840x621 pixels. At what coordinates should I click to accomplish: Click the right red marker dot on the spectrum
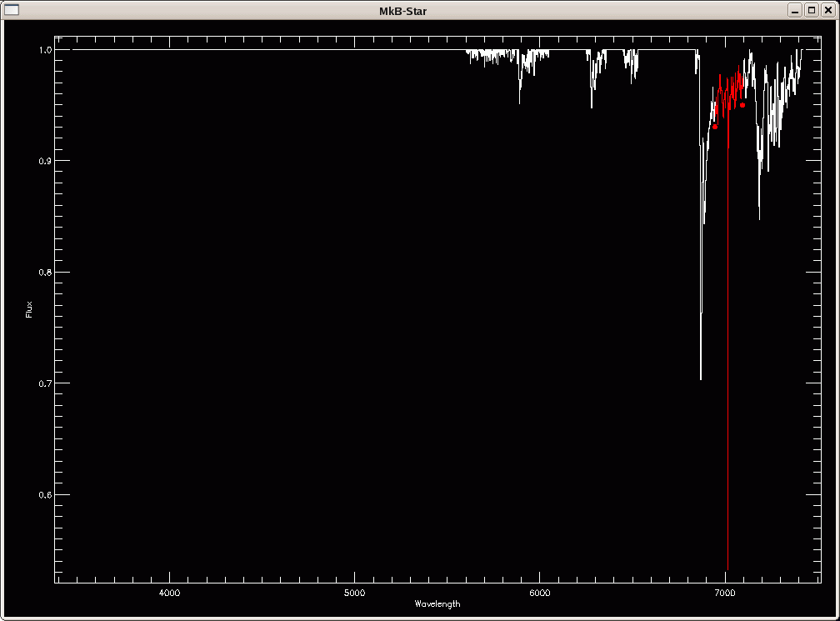coord(742,105)
